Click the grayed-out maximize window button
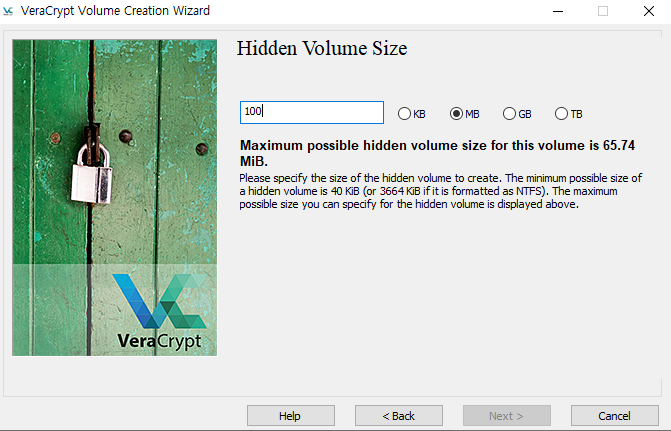Image resolution: width=671 pixels, height=431 pixels. [603, 11]
